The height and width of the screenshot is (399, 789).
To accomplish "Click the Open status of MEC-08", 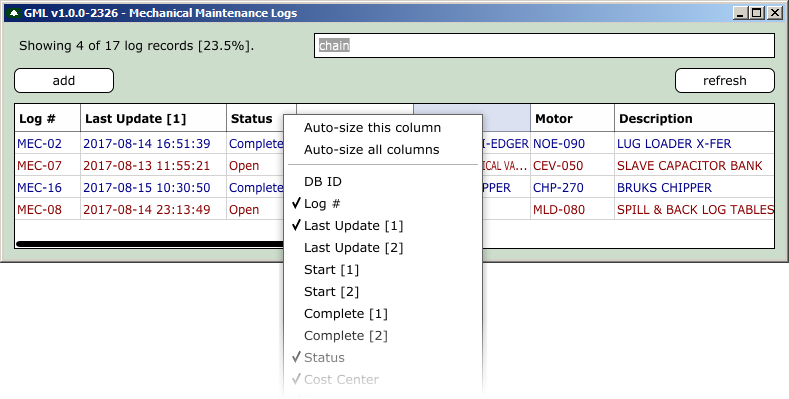I will click(x=244, y=210).
